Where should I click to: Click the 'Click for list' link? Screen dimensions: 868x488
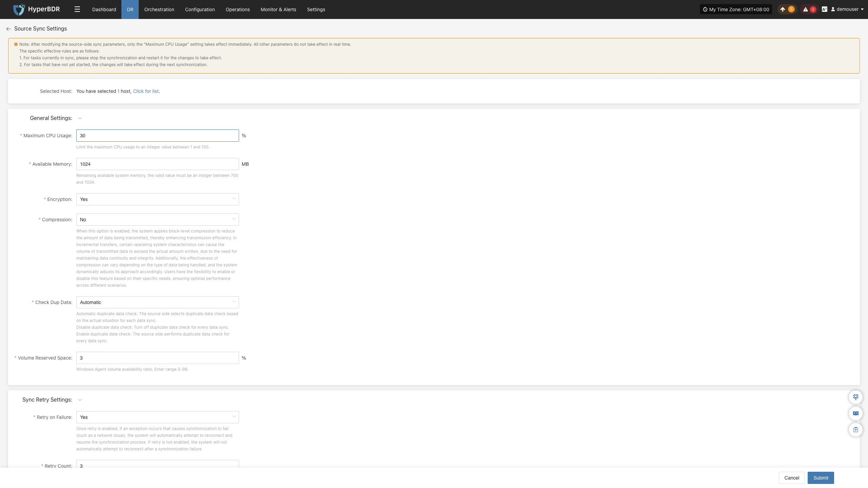point(146,91)
